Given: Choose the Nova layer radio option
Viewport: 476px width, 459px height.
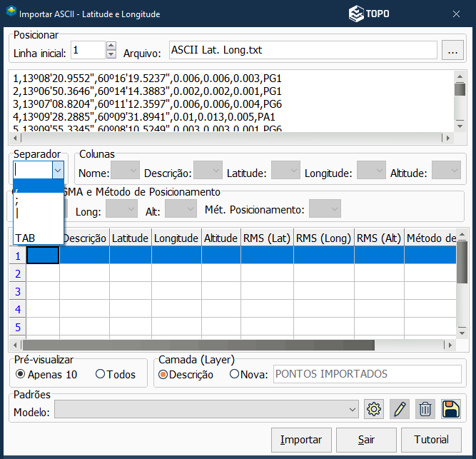Looking at the screenshot, I should (234, 374).
